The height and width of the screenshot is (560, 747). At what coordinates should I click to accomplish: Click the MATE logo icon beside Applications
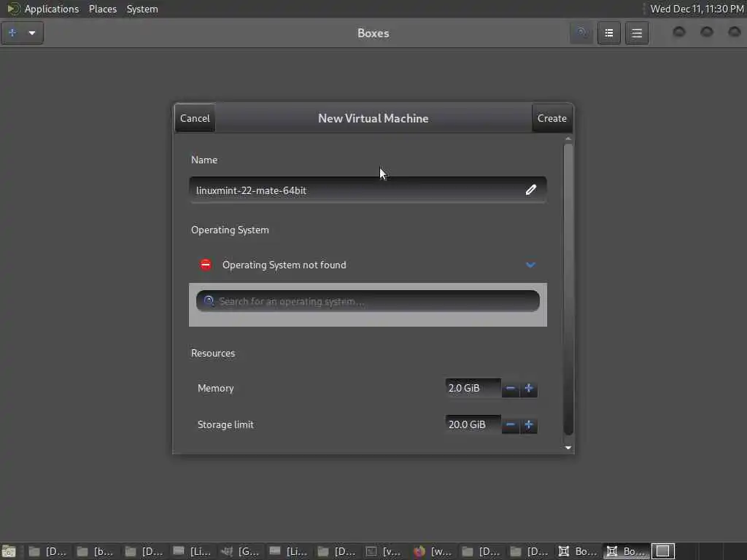(13, 9)
